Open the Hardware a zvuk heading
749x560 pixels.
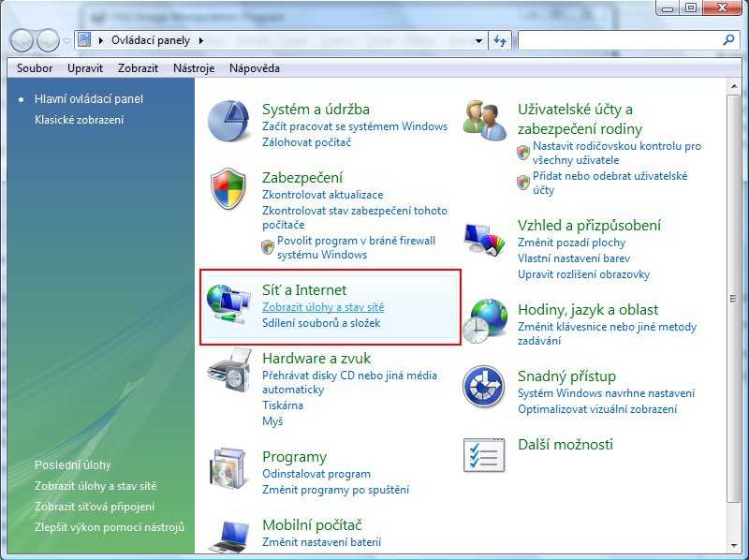point(316,358)
